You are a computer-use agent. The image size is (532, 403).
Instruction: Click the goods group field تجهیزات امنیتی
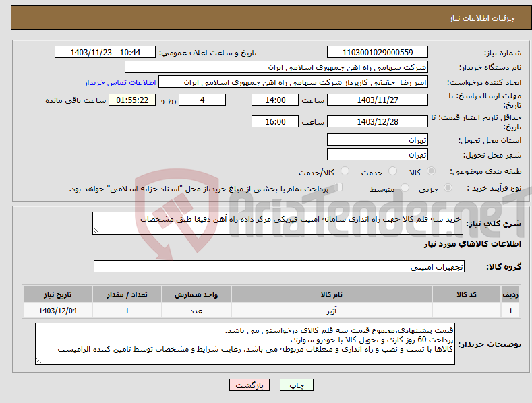[x=279, y=267]
